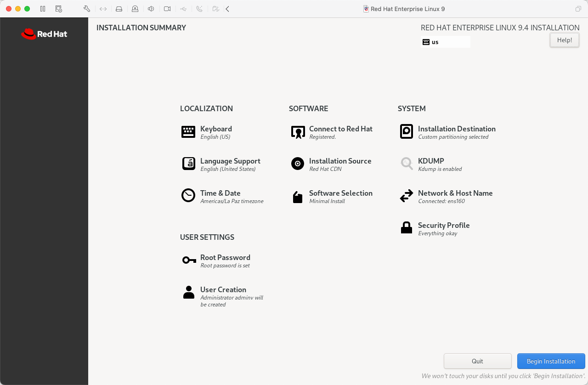The width and height of the screenshot is (588, 385).
Task: Toggle the VM sound speaker icon
Action: click(151, 9)
